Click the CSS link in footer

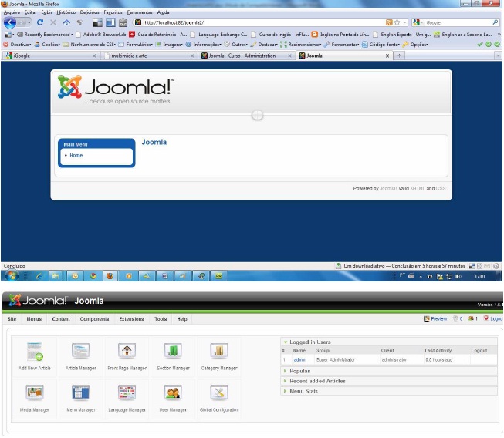point(441,188)
